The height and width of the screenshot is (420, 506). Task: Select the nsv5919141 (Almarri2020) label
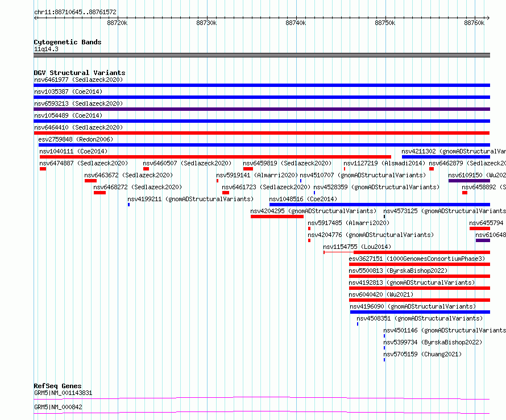point(257,175)
